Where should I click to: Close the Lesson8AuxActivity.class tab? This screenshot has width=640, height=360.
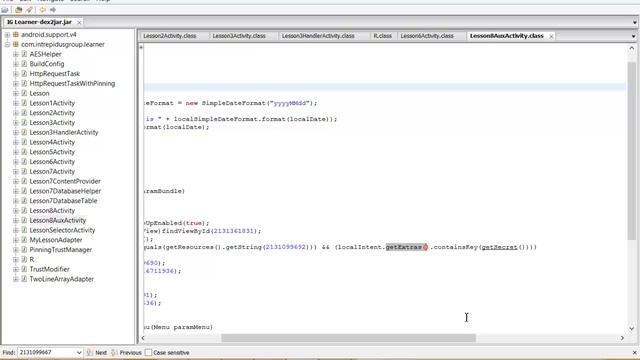(551, 36)
